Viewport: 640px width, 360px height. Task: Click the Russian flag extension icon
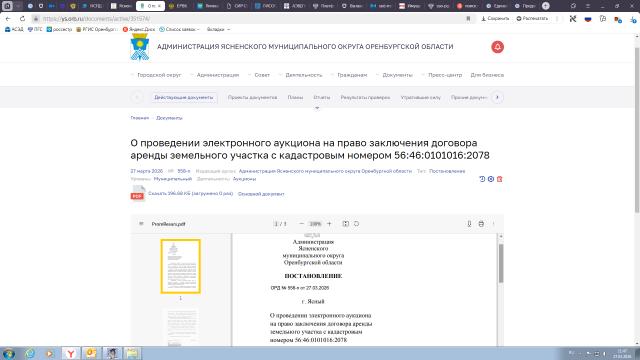588,19
